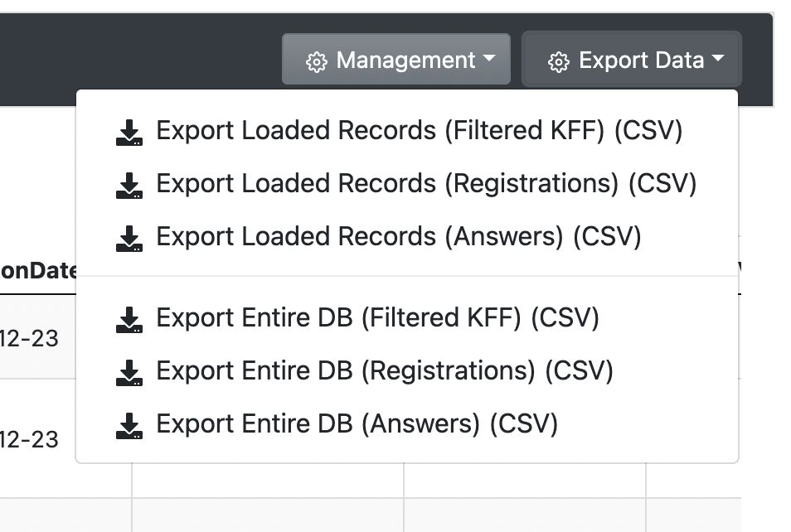Collapse the Export Data dropdown
This screenshot has height=532, width=791.
tap(632, 59)
